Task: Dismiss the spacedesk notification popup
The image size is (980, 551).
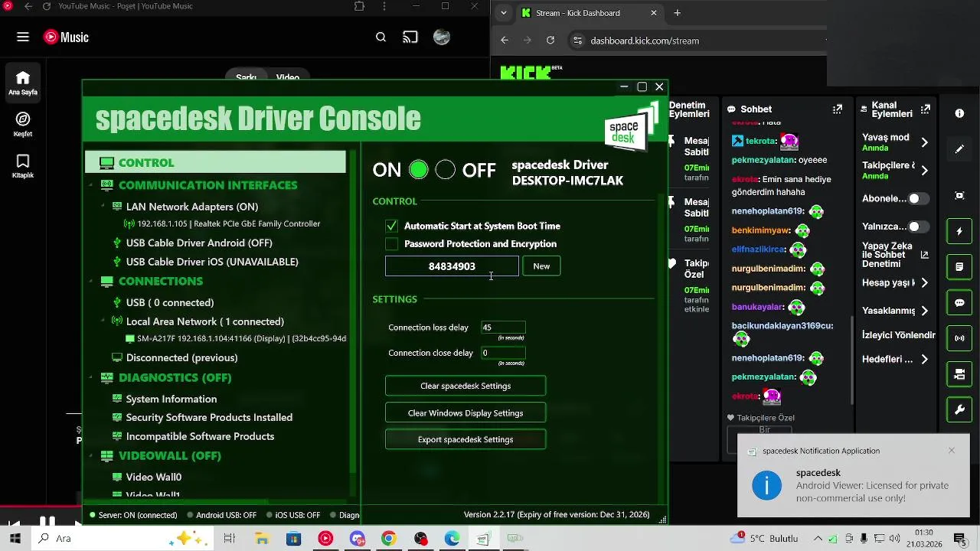Action: pos(952,450)
